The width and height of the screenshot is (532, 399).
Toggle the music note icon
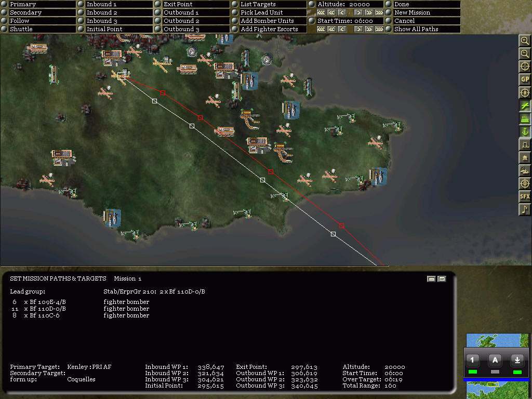[525, 209]
